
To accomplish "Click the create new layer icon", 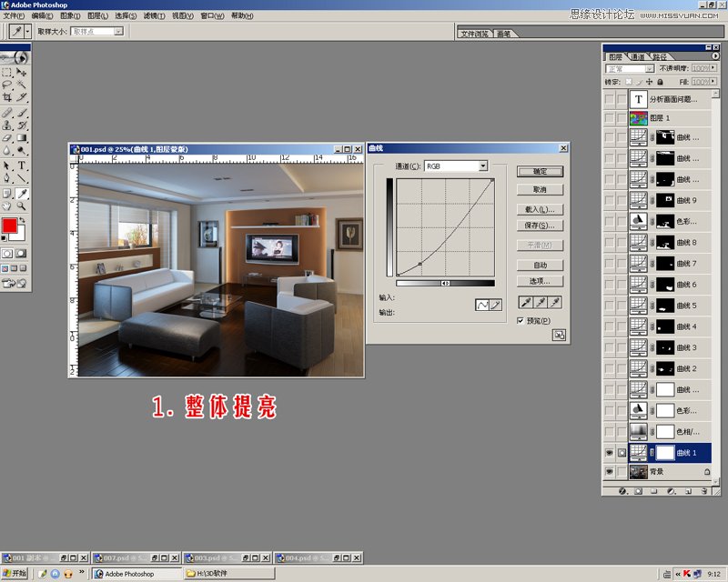I will click(689, 491).
